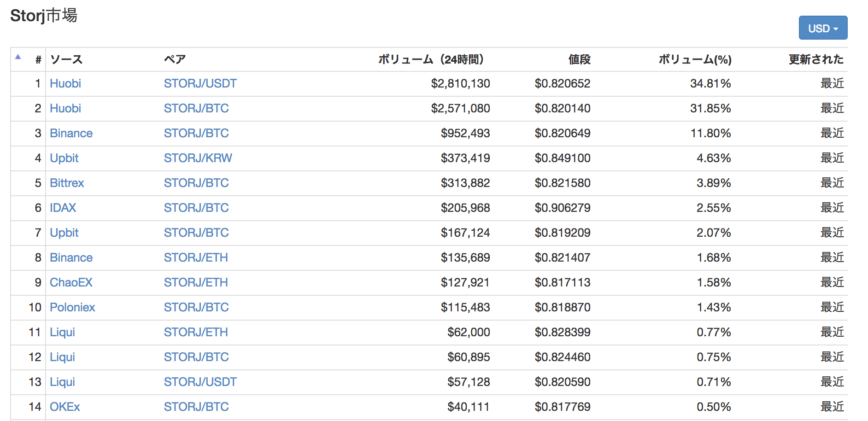Viewport: 868px width, 421px height.
Task: Open the IDAX exchange link
Action: [63, 208]
